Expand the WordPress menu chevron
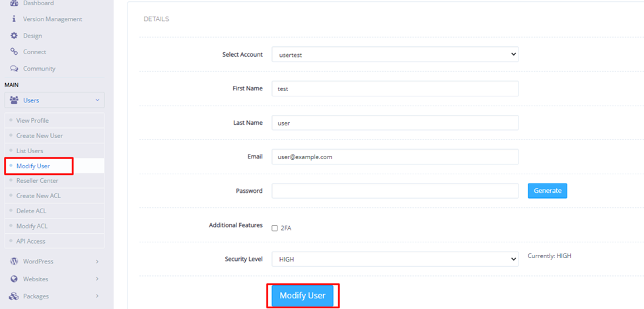Screen dimensions: 644x309 tap(97, 261)
